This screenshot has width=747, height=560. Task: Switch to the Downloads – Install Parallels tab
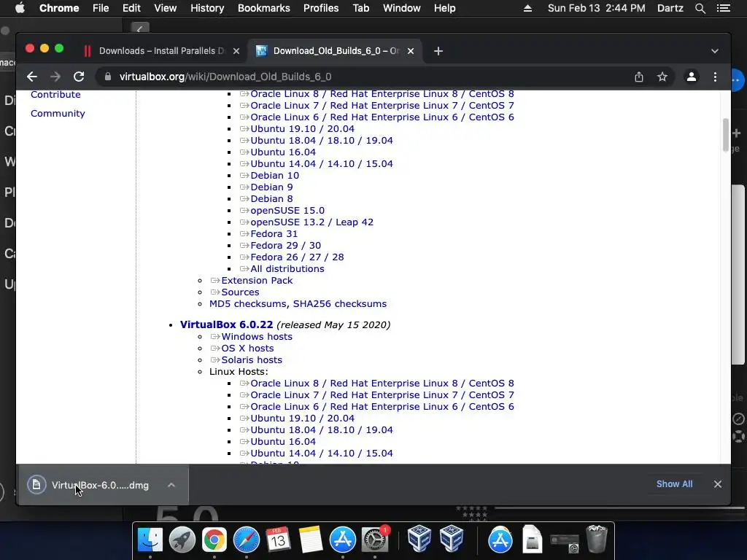160,51
